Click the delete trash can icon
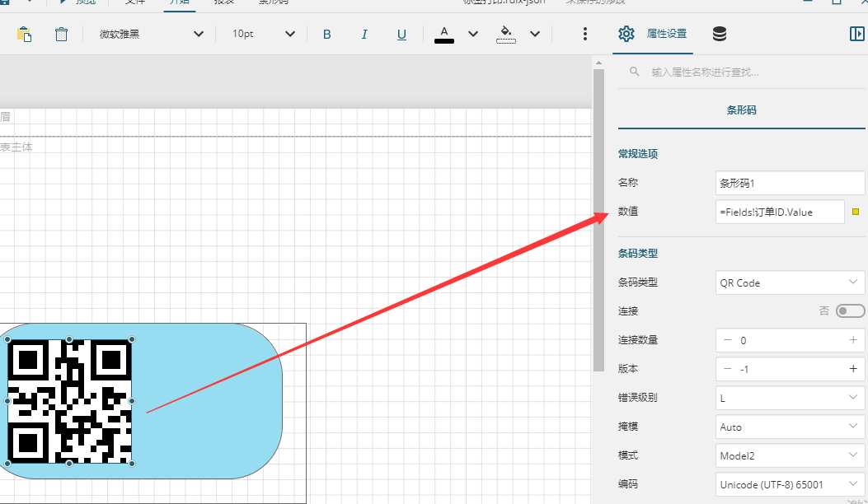The width and height of the screenshot is (868, 504). [62, 35]
